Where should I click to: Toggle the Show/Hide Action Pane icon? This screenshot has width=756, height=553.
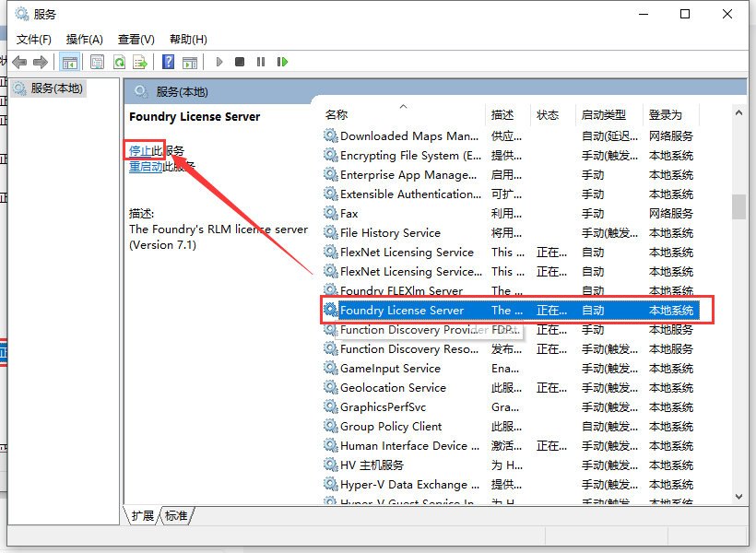[190, 62]
